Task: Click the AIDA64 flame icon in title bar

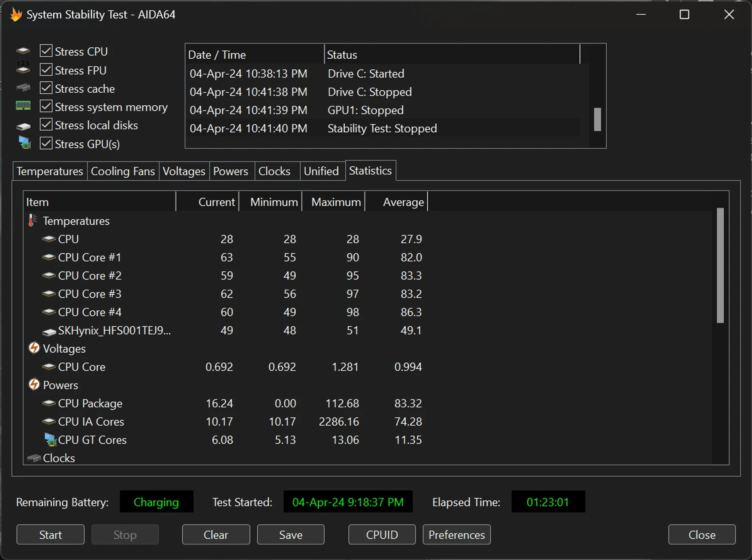Action: click(x=16, y=14)
